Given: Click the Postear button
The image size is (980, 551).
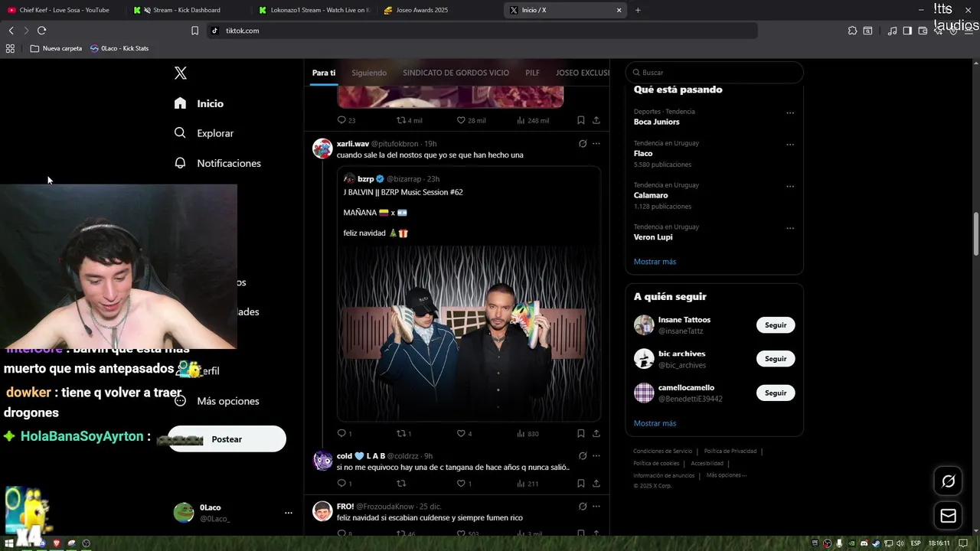Looking at the screenshot, I should coord(227,439).
